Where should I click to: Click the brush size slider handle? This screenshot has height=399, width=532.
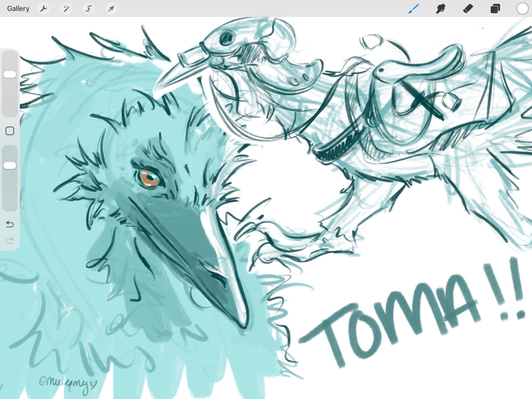click(10, 75)
